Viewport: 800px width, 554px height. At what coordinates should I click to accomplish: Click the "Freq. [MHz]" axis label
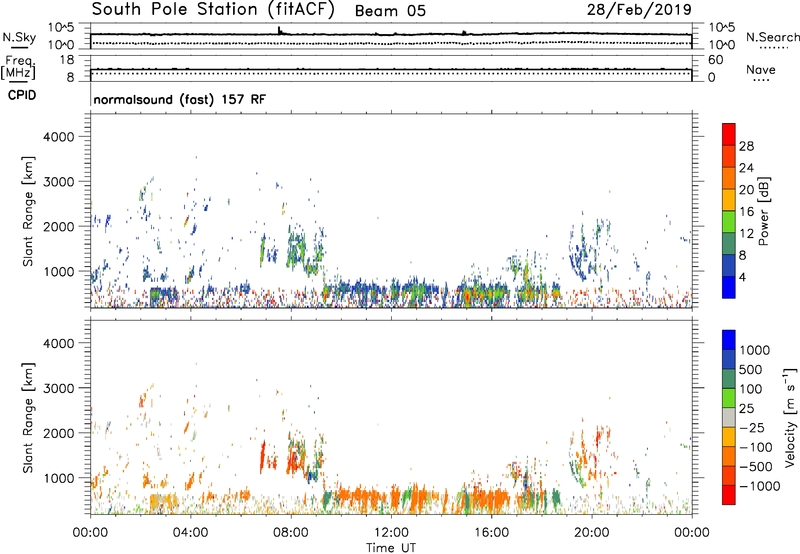[18, 67]
